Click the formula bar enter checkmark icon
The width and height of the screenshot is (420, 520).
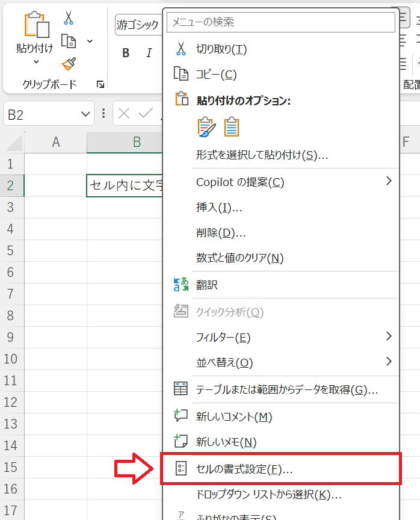[x=145, y=114]
